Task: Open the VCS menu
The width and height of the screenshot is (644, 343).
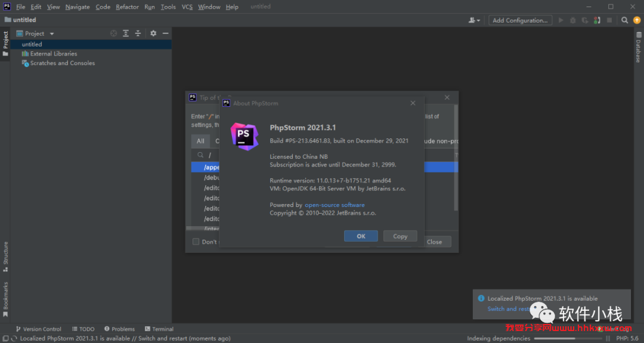Action: click(x=187, y=7)
